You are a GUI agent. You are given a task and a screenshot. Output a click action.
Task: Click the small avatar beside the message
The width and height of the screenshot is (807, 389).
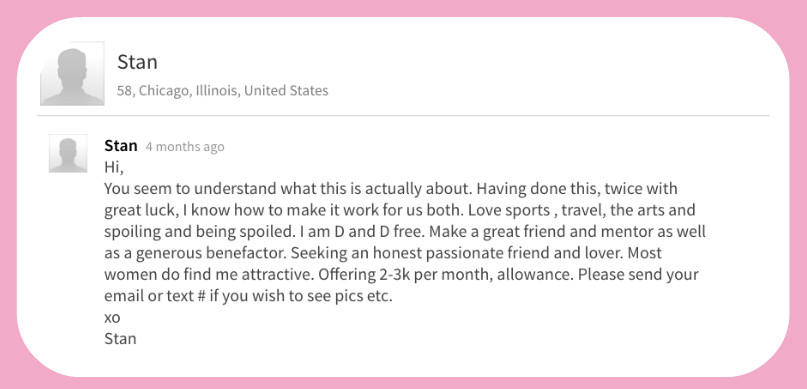click(x=68, y=153)
